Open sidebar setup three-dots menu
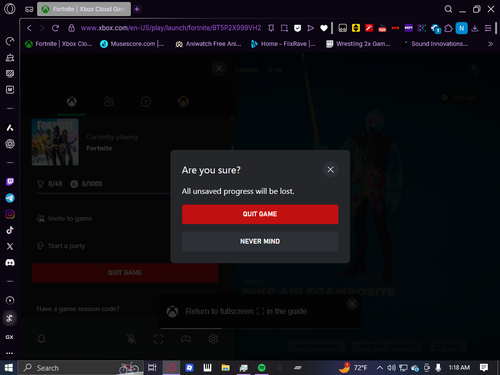 9,353
